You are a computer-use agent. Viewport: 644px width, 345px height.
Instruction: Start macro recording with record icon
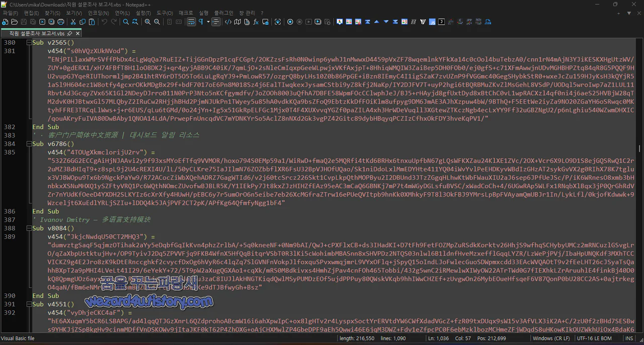click(x=290, y=22)
